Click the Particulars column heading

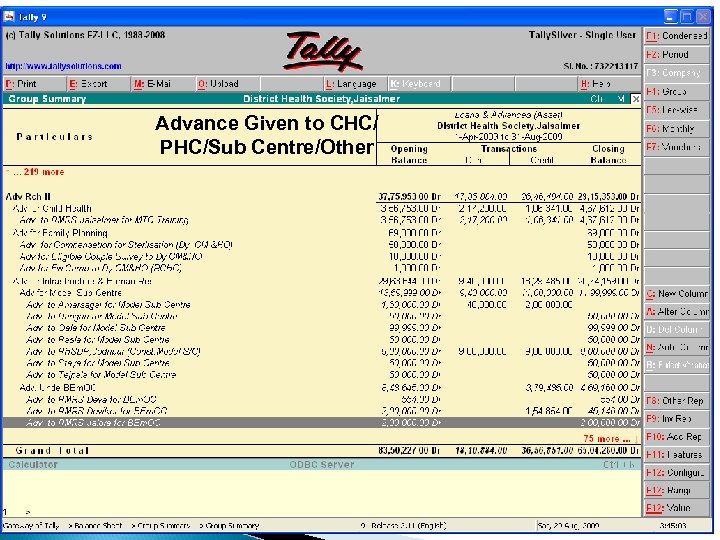55,137
